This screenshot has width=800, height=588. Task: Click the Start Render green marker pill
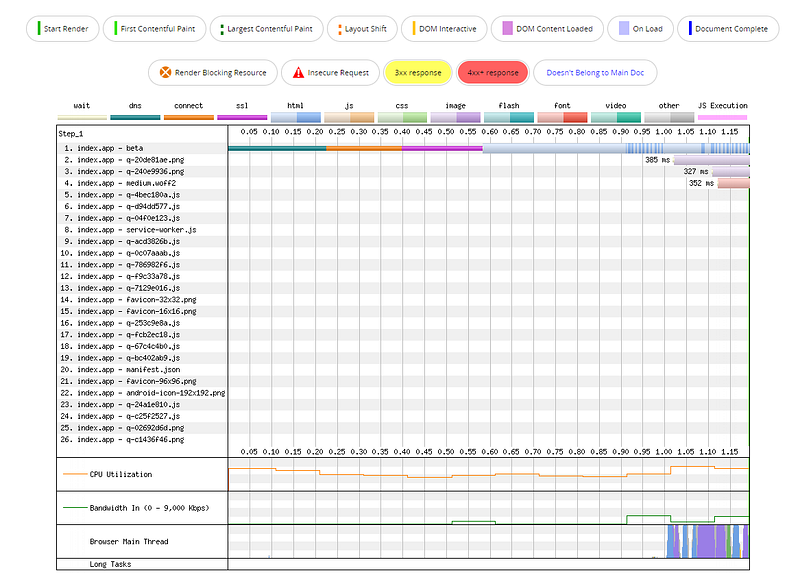tap(63, 29)
